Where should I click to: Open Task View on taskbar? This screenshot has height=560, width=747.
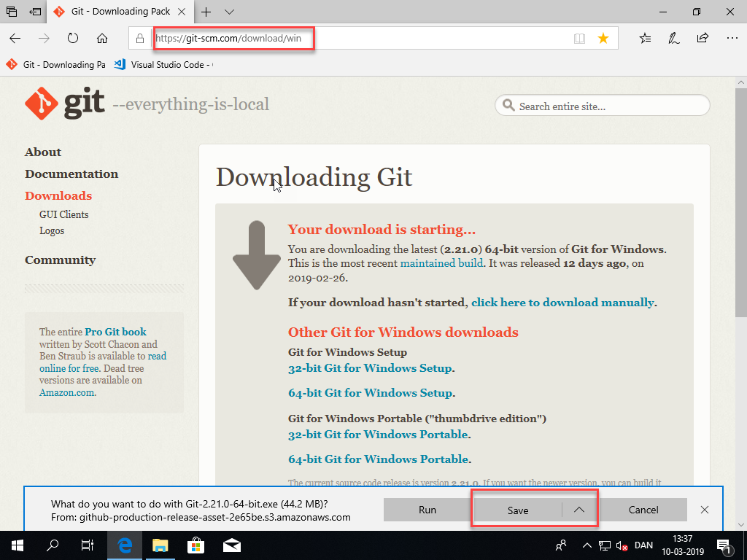click(x=88, y=545)
